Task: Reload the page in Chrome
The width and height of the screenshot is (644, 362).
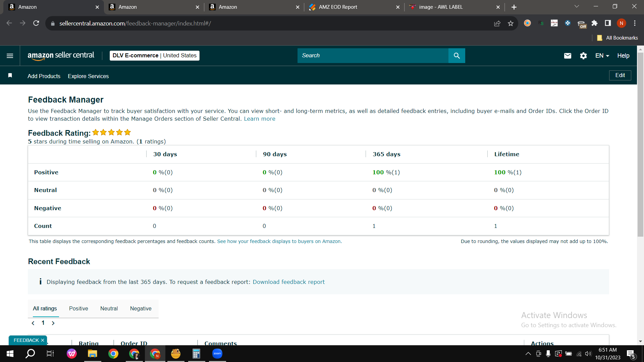Action: tap(36, 23)
